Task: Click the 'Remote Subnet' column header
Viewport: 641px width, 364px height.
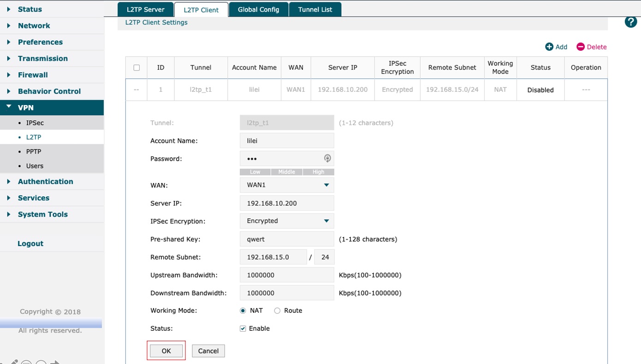Action: point(452,68)
